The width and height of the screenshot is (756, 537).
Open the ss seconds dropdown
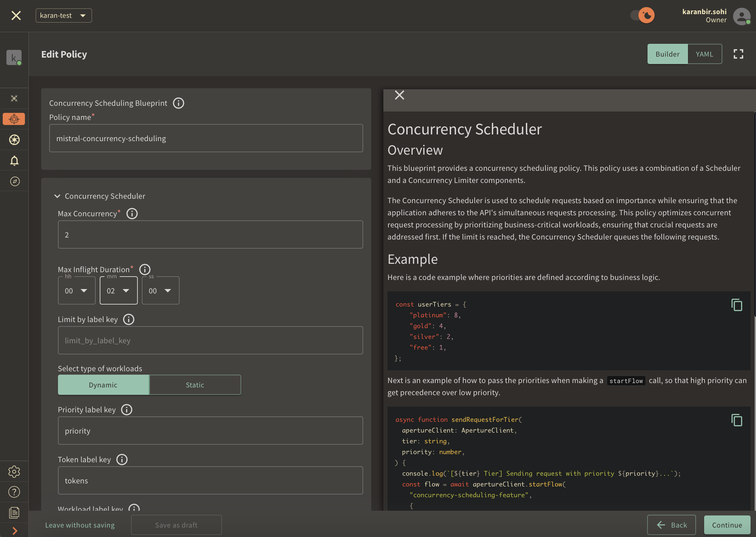161,290
